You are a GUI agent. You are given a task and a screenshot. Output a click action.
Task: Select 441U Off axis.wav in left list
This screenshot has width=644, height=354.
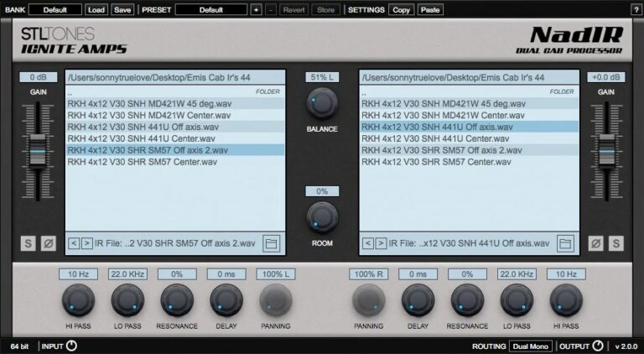click(175, 127)
